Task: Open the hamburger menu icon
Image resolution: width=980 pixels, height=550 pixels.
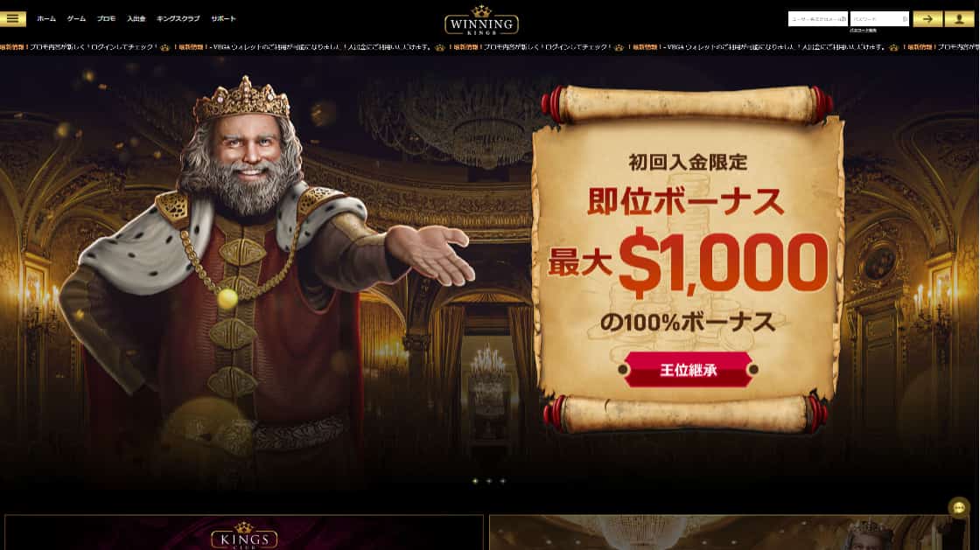Action: [x=12, y=18]
